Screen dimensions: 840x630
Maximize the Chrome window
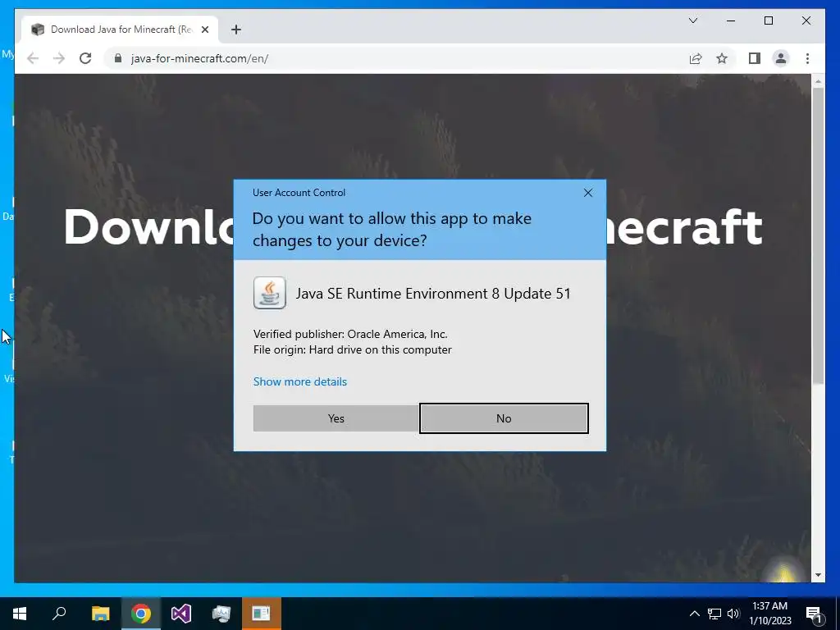768,21
